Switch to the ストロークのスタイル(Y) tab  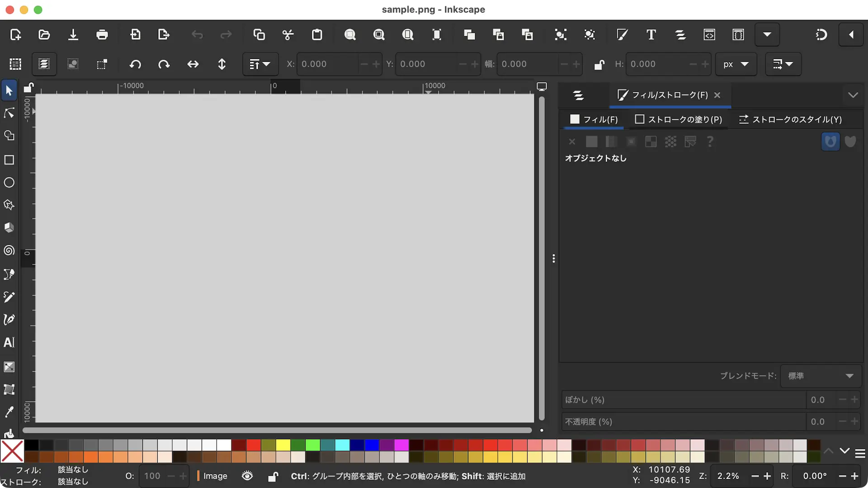click(790, 119)
